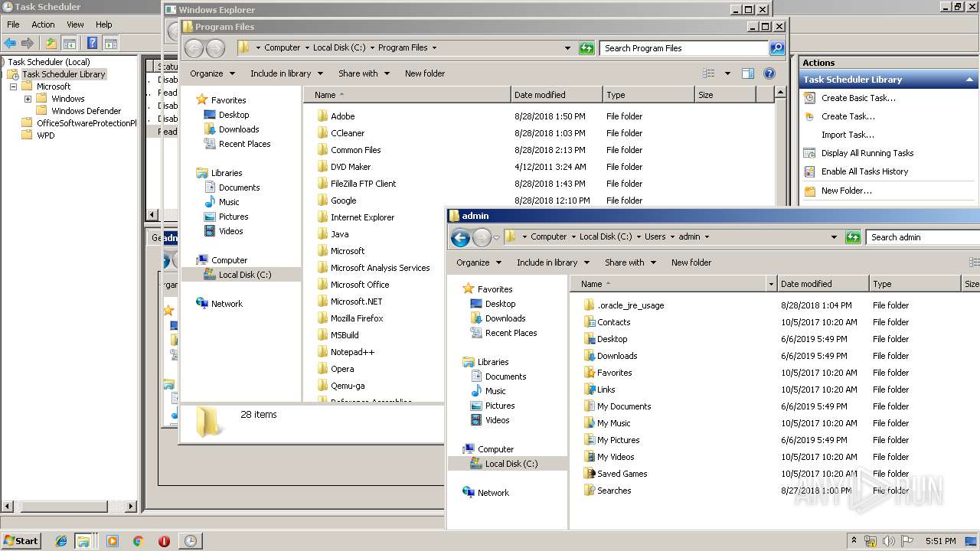Open File menu in Task Scheduler

[13, 24]
